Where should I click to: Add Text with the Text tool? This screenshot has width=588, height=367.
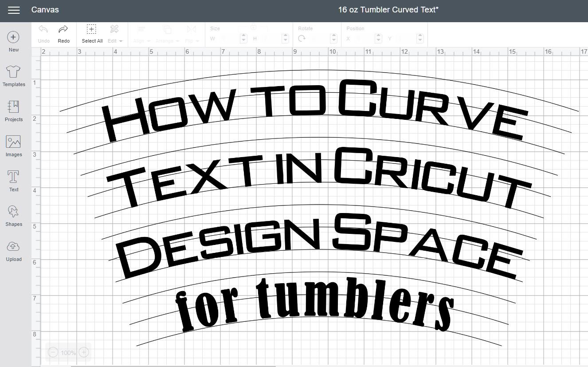pyautogui.click(x=14, y=181)
